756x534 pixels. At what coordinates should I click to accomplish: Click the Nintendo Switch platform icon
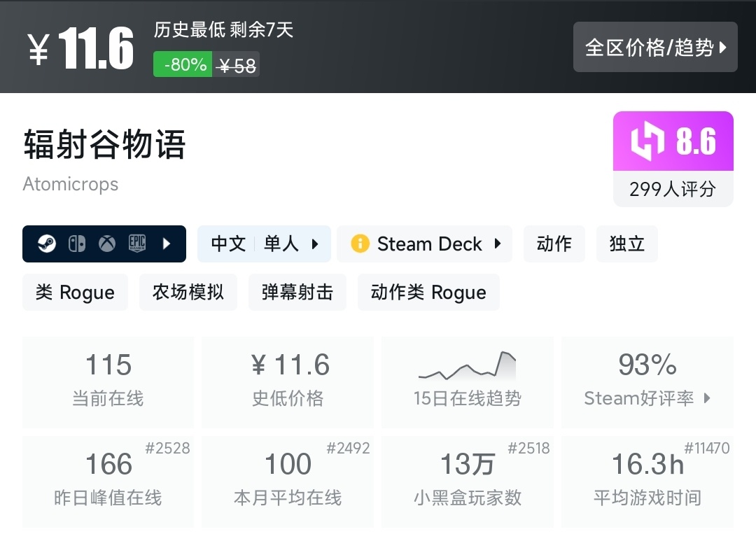pos(77,244)
